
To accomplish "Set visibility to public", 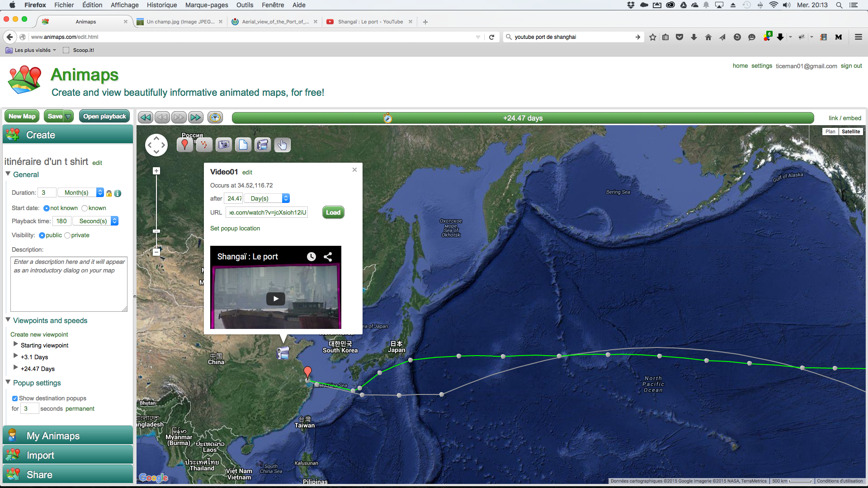I will [x=42, y=235].
